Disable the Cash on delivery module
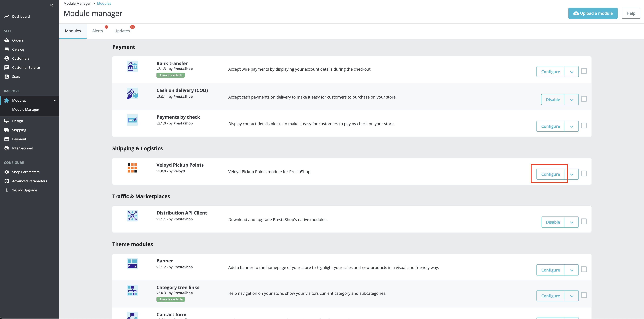Image resolution: width=644 pixels, height=319 pixels. [553, 100]
